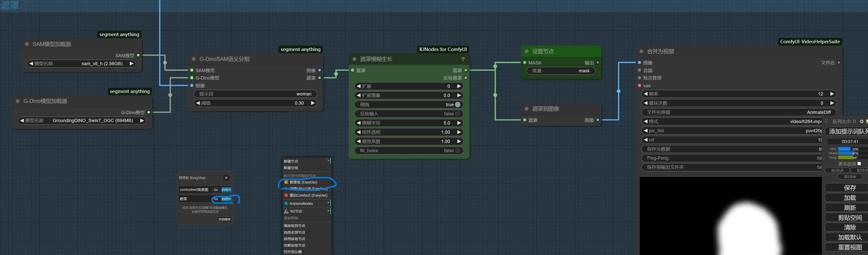Grab the queue panel drag handle dots
868x255 pixels.
tap(826, 122)
